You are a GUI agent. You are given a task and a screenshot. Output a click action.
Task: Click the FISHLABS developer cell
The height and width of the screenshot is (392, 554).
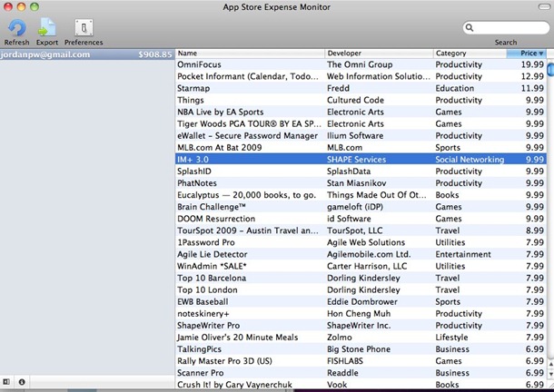[x=345, y=361]
